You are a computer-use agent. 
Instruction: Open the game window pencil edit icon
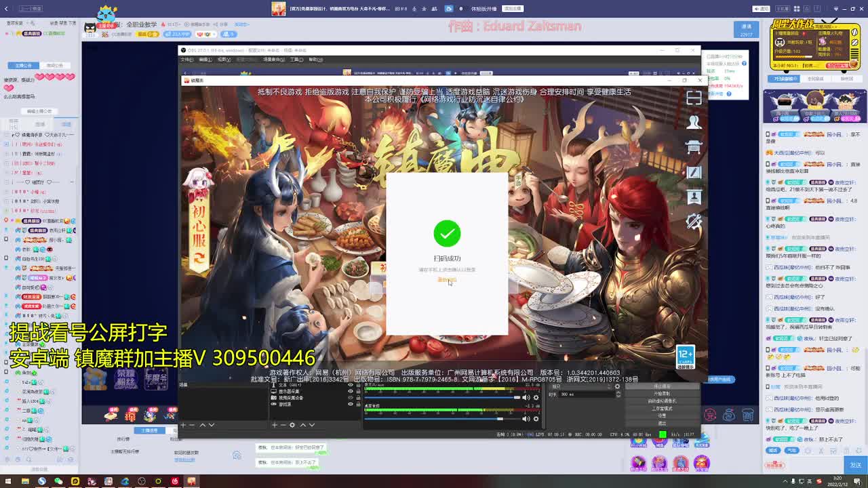pos(694,172)
